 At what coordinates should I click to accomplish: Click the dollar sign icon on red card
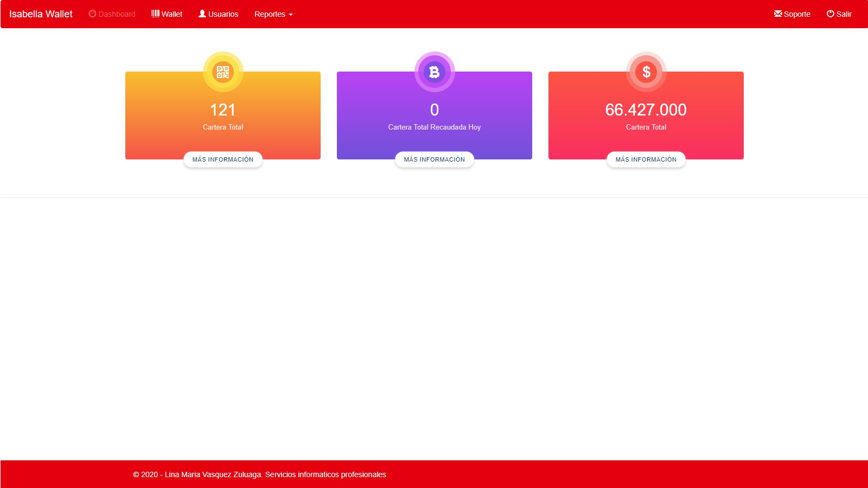tap(646, 72)
